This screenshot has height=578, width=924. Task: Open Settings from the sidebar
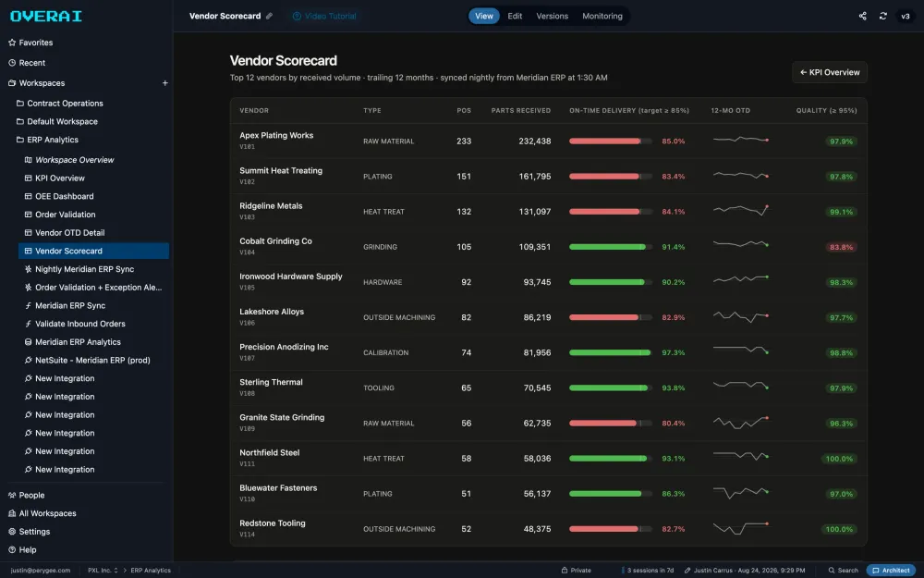coord(30,532)
